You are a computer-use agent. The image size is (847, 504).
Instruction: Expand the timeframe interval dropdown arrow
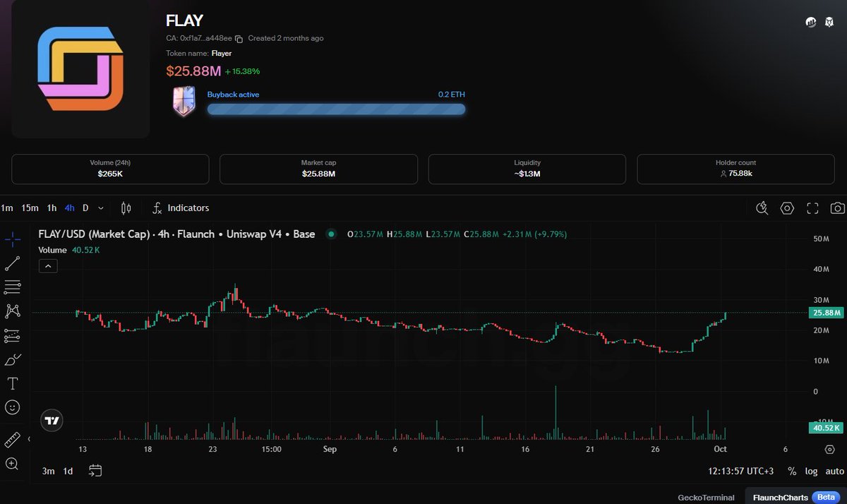101,208
